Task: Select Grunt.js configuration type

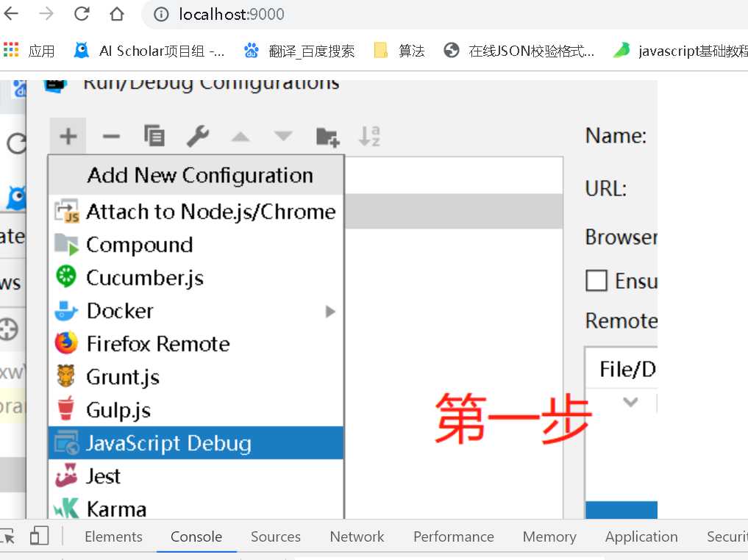Action: tap(196, 377)
